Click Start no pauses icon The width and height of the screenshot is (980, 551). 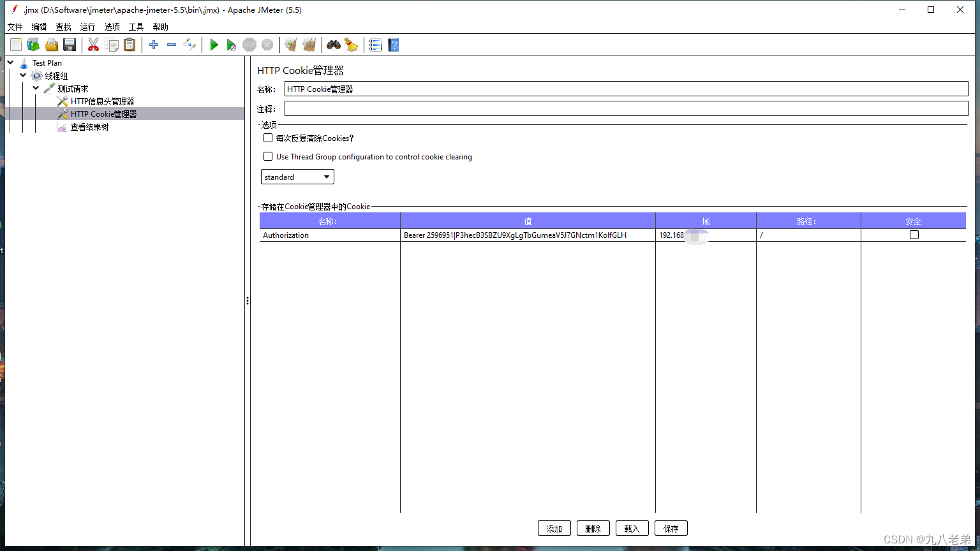[232, 45]
